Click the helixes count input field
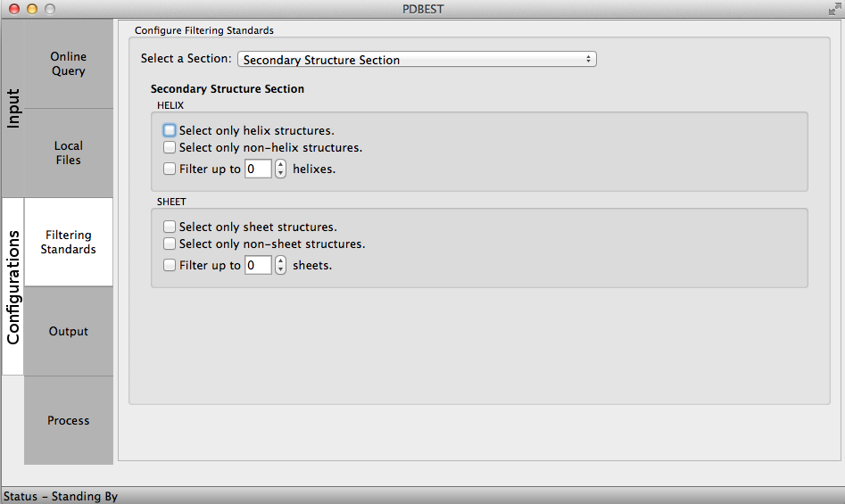The width and height of the screenshot is (845, 504). (258, 169)
